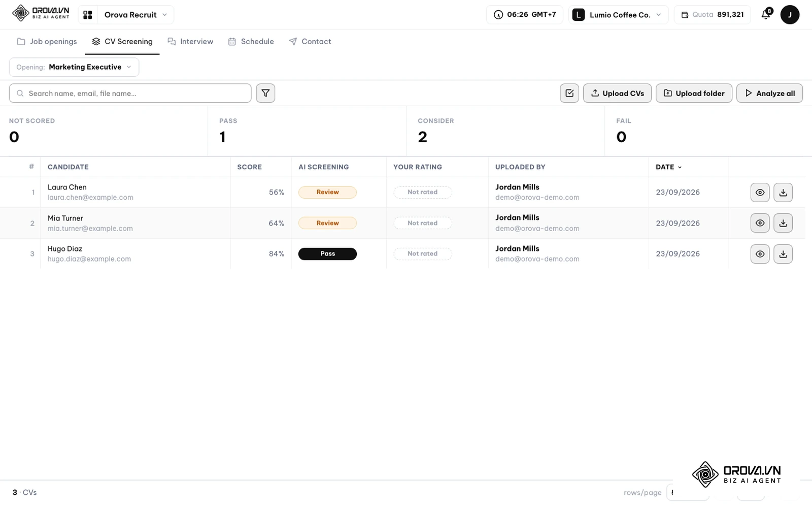This screenshot has width=812, height=508.
Task: Click the Review badge for Mia Turner
Action: coord(327,223)
